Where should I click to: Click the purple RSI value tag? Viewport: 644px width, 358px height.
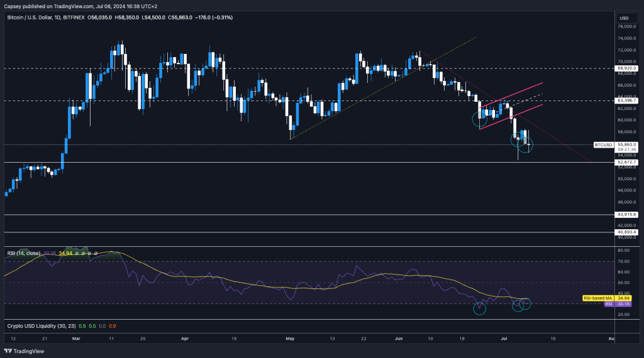pyautogui.click(x=608, y=304)
